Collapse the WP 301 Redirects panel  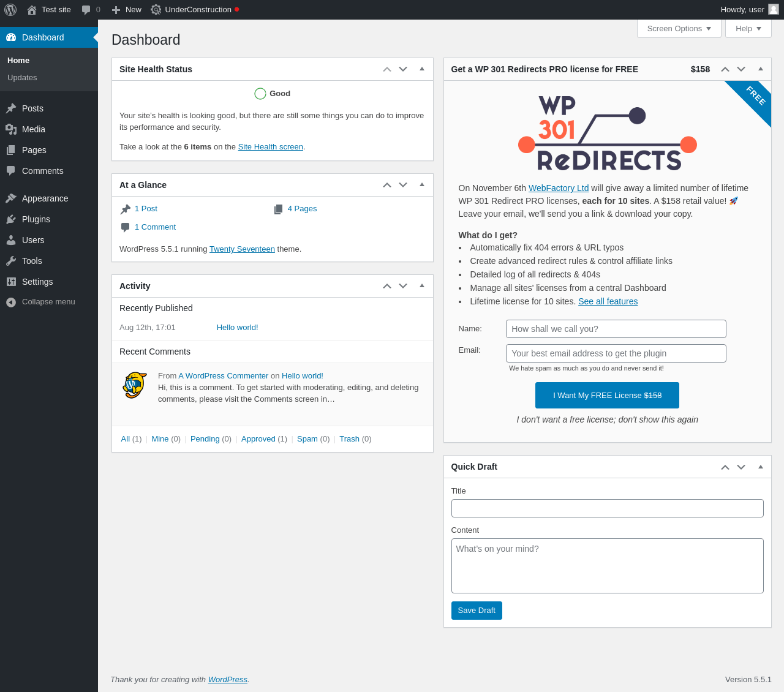point(761,69)
